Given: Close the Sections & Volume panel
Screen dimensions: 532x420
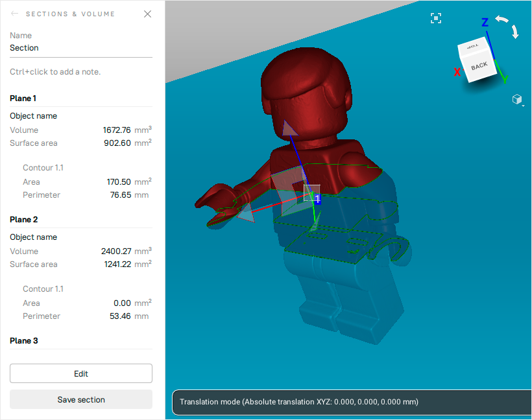Looking at the screenshot, I should coord(147,14).
